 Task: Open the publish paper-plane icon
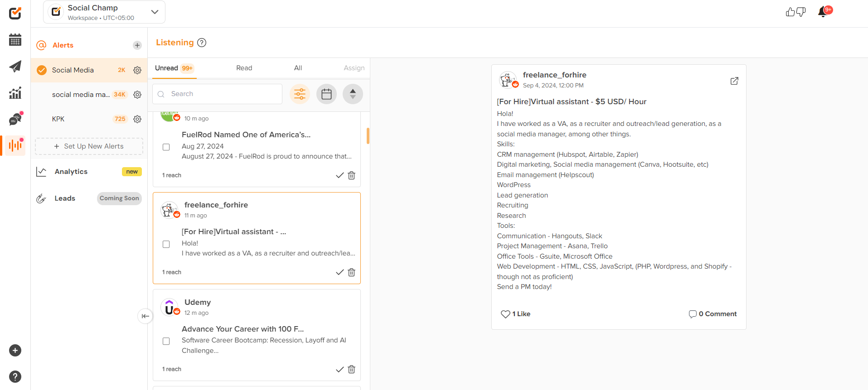pyautogui.click(x=15, y=67)
